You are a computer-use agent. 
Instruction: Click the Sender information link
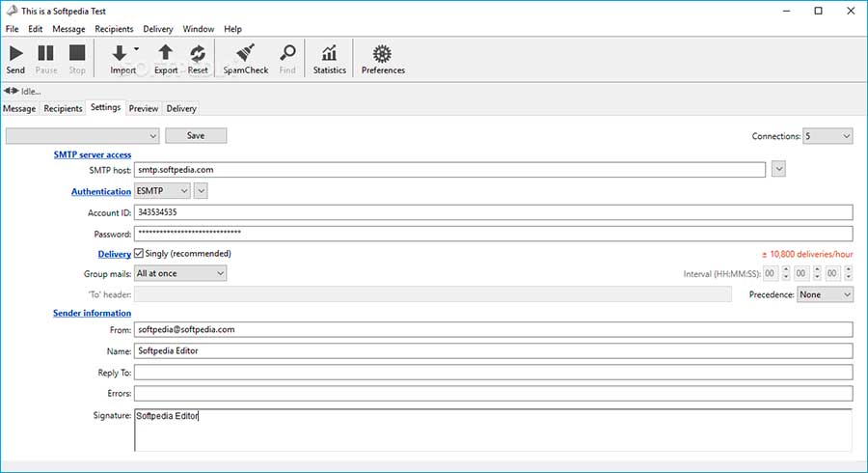(92, 313)
